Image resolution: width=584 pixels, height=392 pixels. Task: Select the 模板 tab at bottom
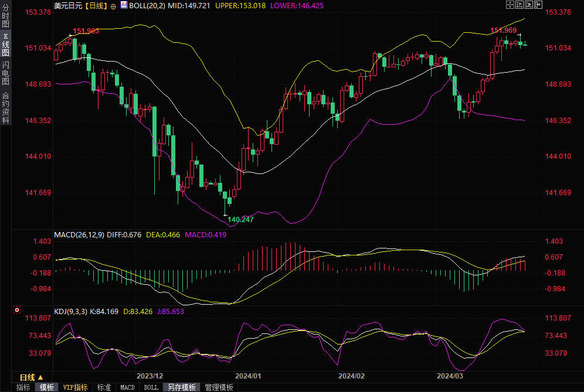pos(46,387)
